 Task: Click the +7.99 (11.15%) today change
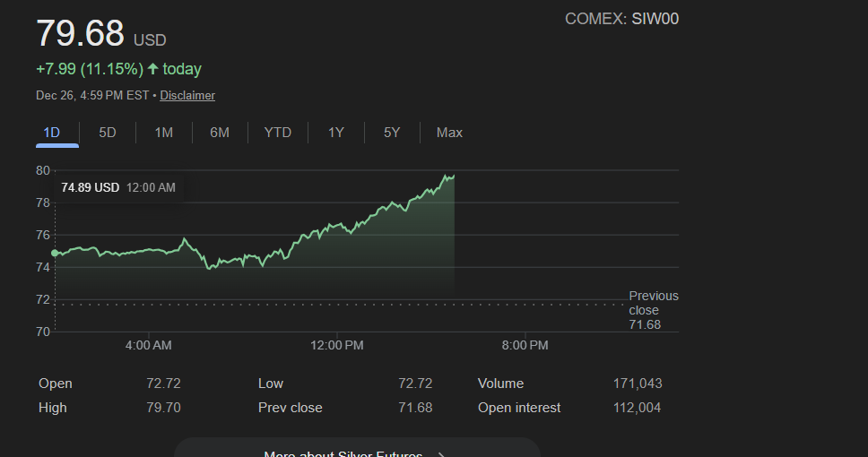118,69
